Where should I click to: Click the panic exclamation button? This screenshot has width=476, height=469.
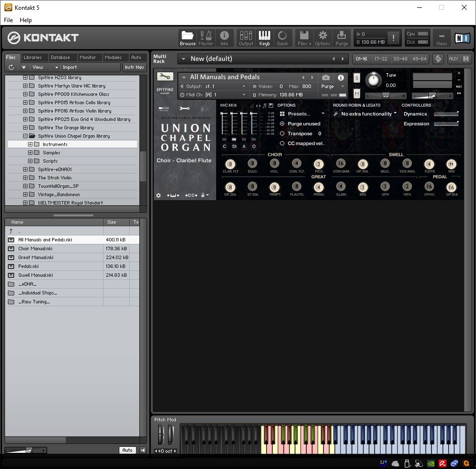(x=393, y=38)
